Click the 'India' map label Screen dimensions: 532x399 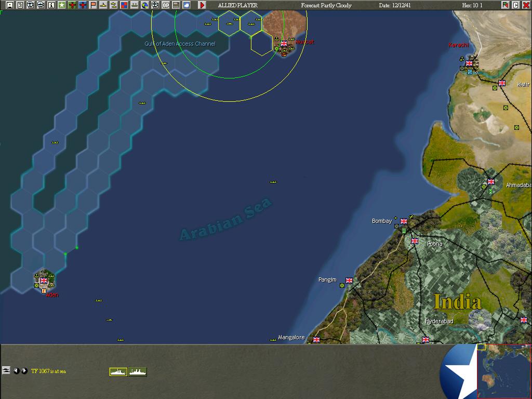pos(457,302)
